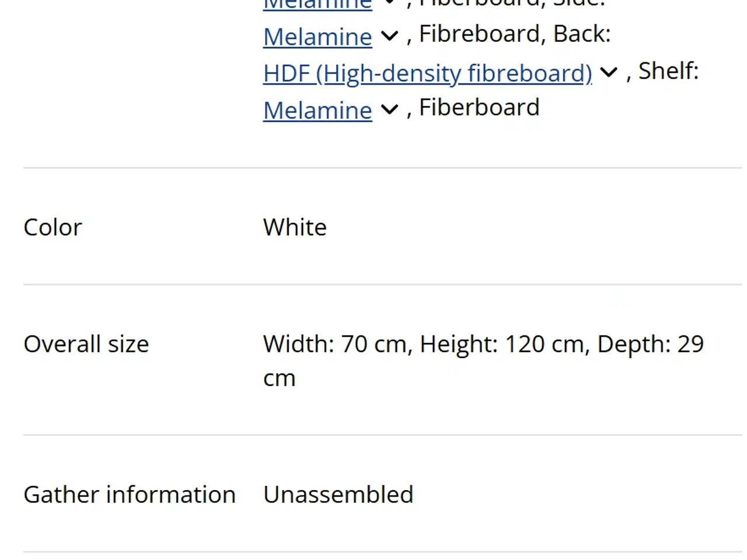Expand chevron beside Melamine before "Fibreboard, Back:"
The width and height of the screenshot is (747, 560).
389,36
